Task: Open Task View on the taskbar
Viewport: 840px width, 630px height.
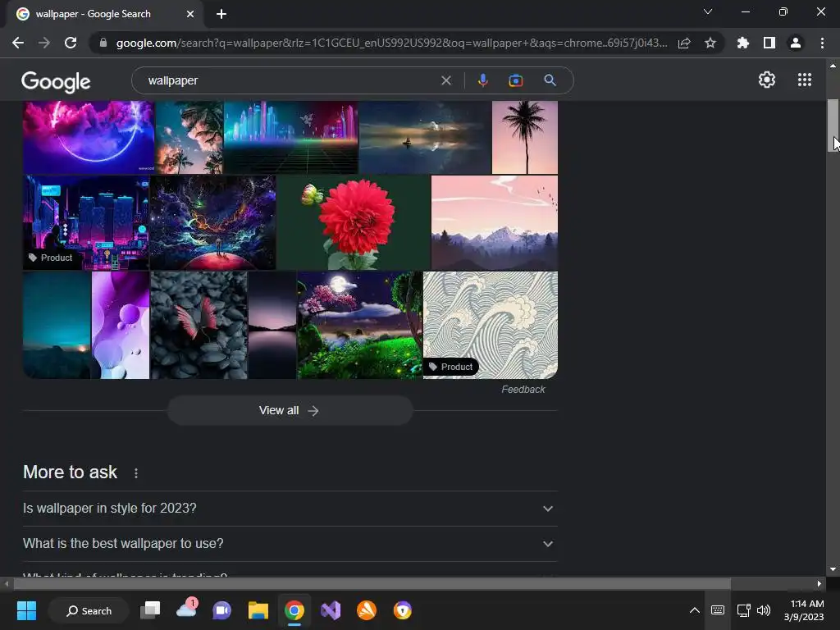Action: point(150,610)
